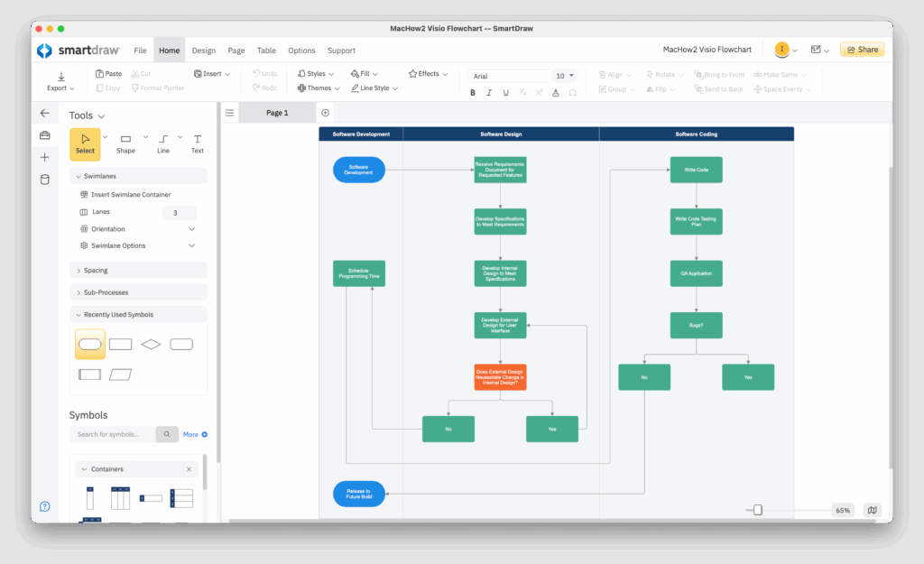Open the page list icon beside Page 1
This screenshot has height=564, width=924.
coord(230,113)
